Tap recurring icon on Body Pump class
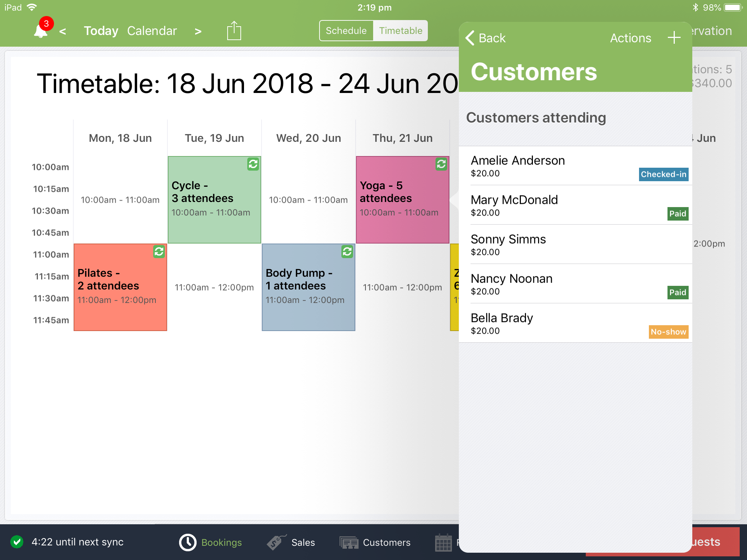The width and height of the screenshot is (747, 560). (x=347, y=252)
